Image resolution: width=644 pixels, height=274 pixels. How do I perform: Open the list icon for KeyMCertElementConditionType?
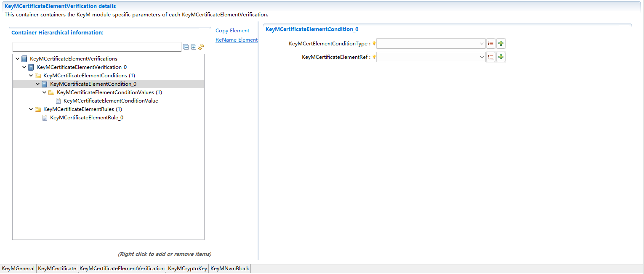point(490,43)
